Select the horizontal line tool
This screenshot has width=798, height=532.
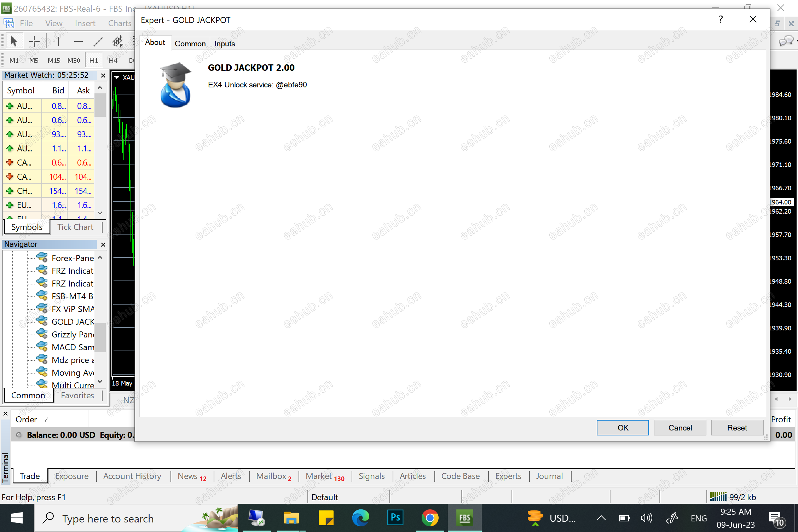(79, 41)
